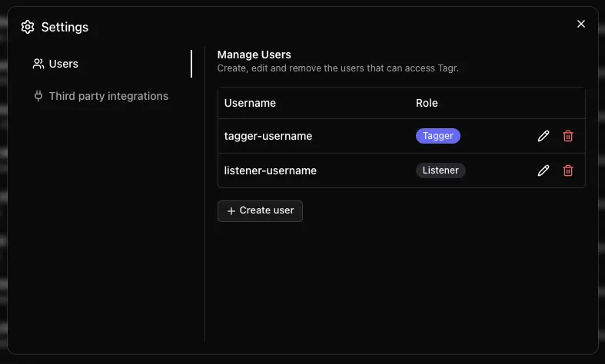Select the listener-username cell

270,170
